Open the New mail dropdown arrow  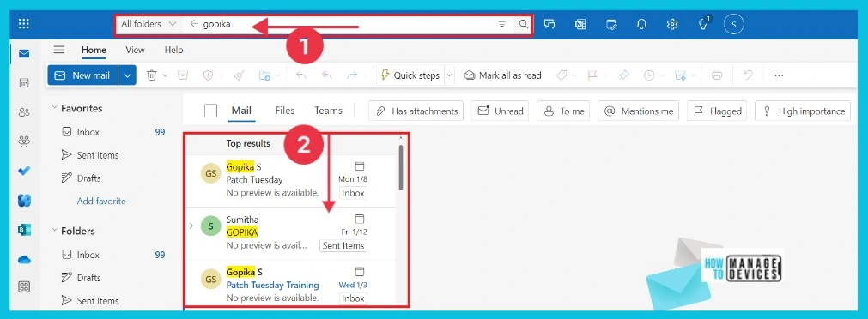click(127, 75)
